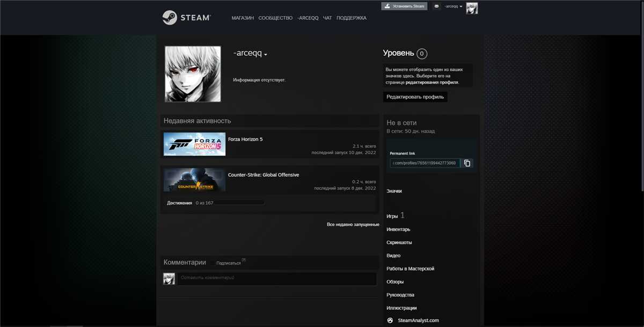Image resolution: width=644 pixels, height=327 pixels.
Task: Copy the permanent profile link
Action: (467, 163)
